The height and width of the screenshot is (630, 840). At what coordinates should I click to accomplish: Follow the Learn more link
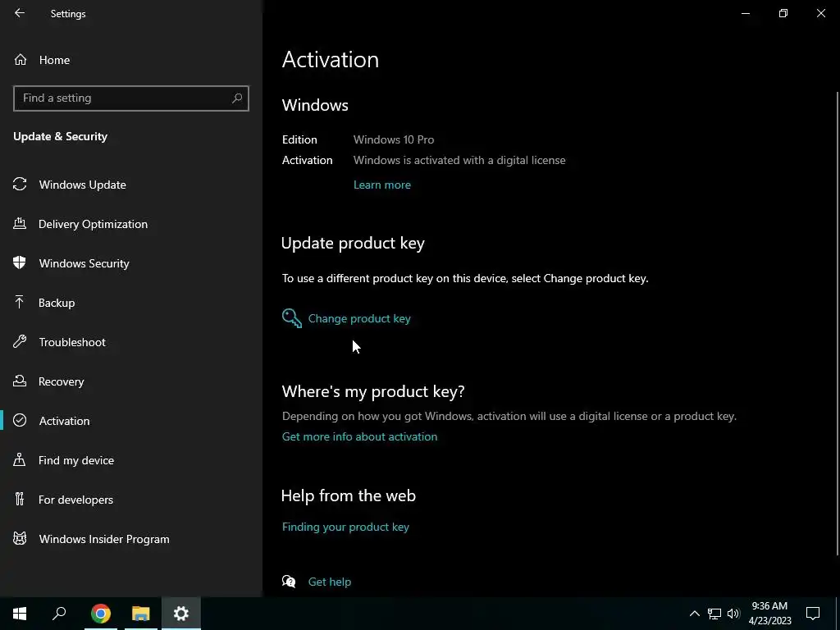[x=382, y=185]
